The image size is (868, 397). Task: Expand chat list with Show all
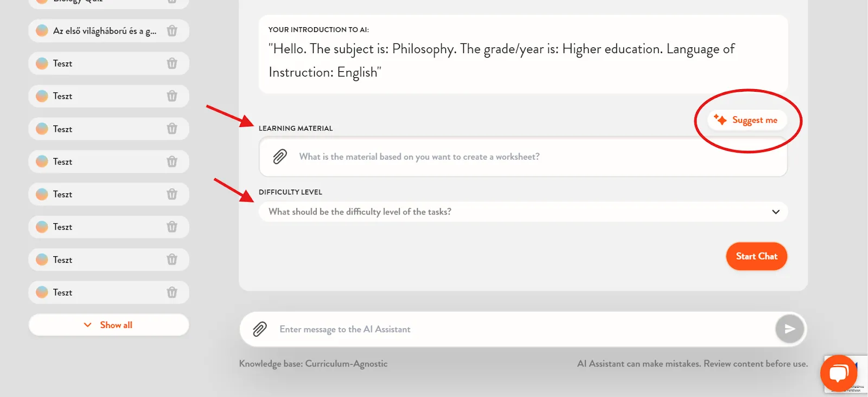pyautogui.click(x=108, y=325)
